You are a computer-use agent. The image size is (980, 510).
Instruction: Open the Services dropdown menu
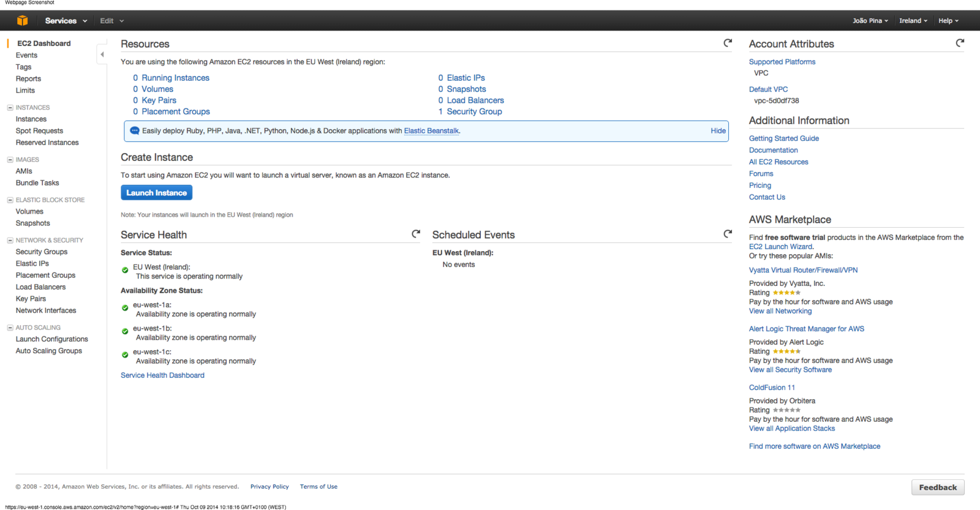click(x=66, y=21)
